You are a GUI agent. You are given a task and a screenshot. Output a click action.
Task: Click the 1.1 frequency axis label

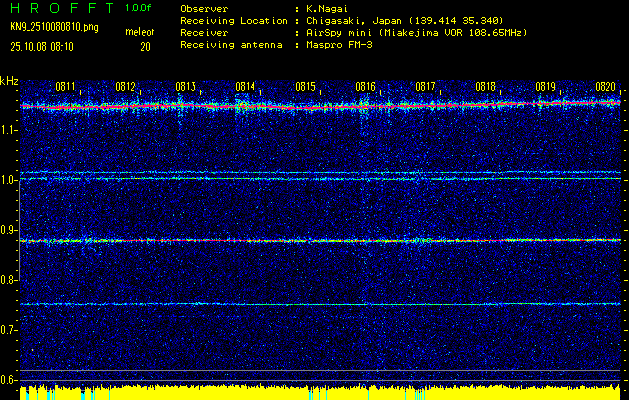pos(9,130)
